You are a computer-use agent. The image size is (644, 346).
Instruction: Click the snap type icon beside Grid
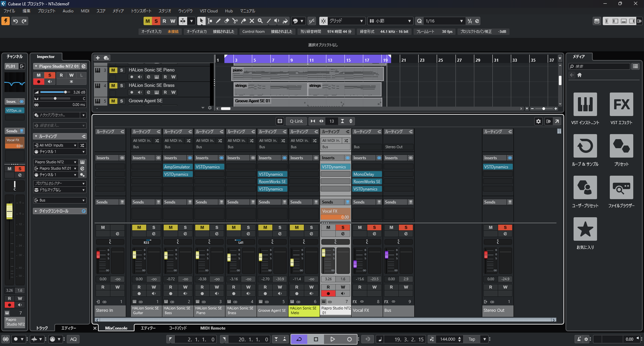[323, 21]
